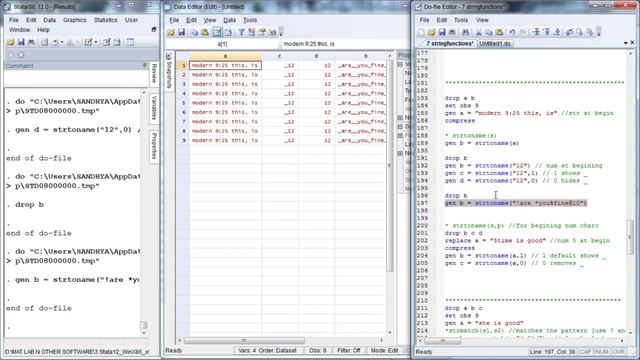Select column header d in Data Editor

316,56
